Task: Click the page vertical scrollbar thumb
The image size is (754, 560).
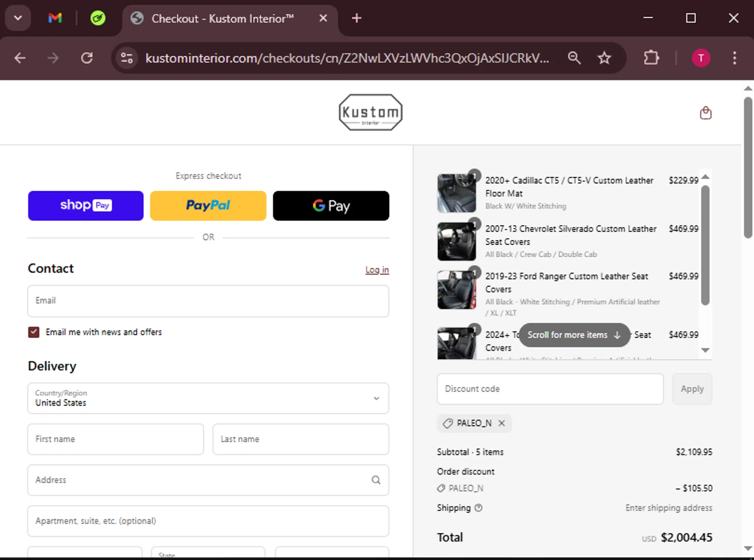Action: [x=748, y=167]
